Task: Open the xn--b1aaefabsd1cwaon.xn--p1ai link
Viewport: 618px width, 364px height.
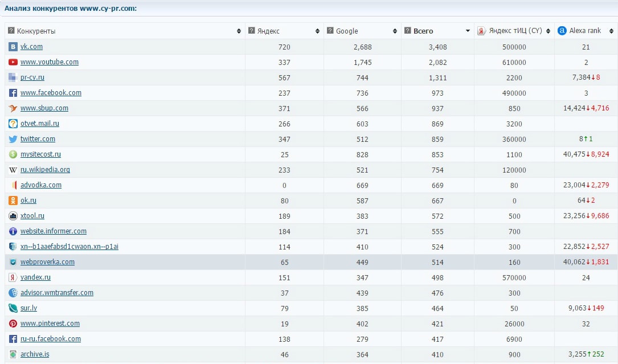Action: coord(69,247)
